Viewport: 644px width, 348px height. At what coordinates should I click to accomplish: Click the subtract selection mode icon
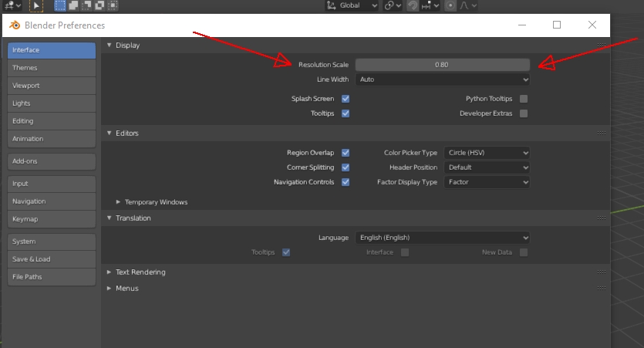86,5
